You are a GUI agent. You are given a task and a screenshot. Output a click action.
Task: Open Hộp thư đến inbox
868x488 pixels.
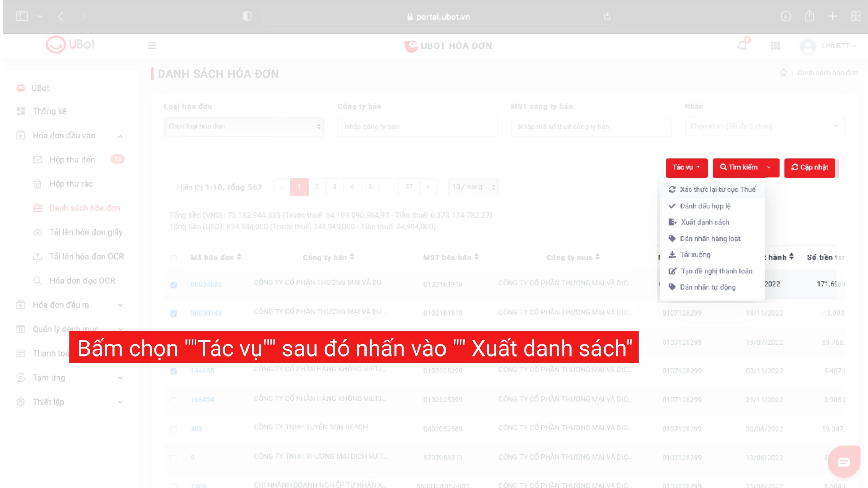[72, 160]
